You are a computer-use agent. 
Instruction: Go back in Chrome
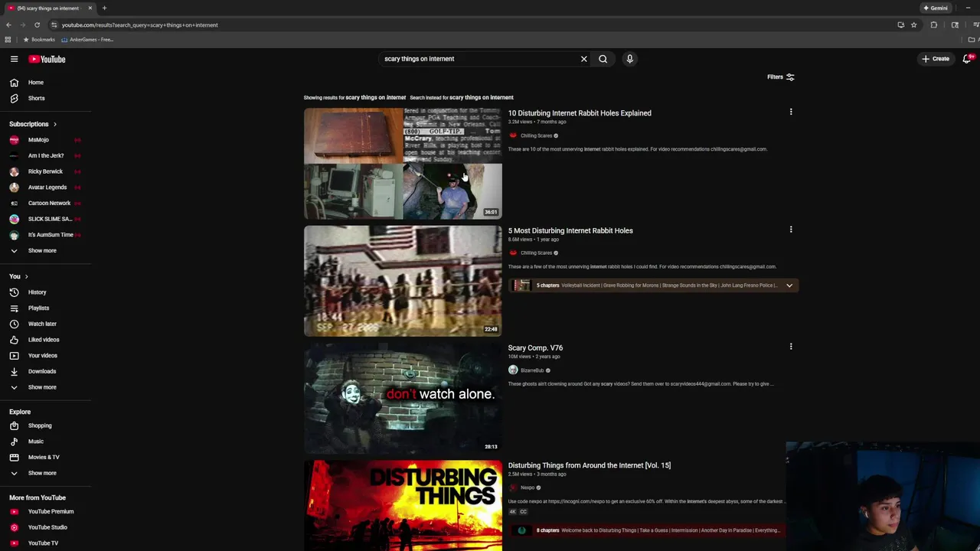pyautogui.click(x=8, y=24)
